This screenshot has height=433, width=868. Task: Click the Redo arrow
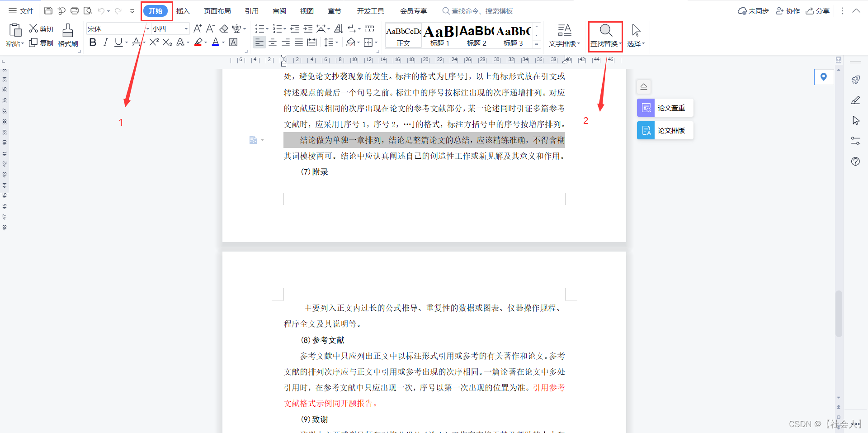[x=118, y=11]
